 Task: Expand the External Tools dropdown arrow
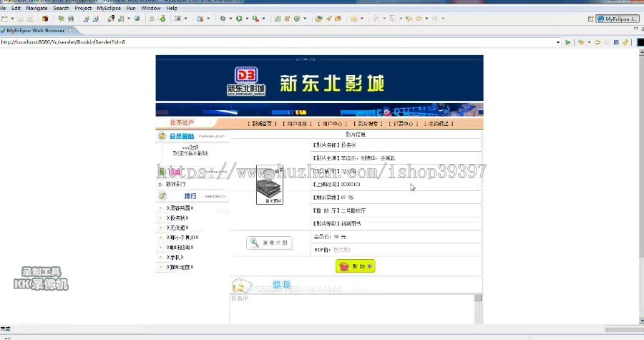[263, 19]
